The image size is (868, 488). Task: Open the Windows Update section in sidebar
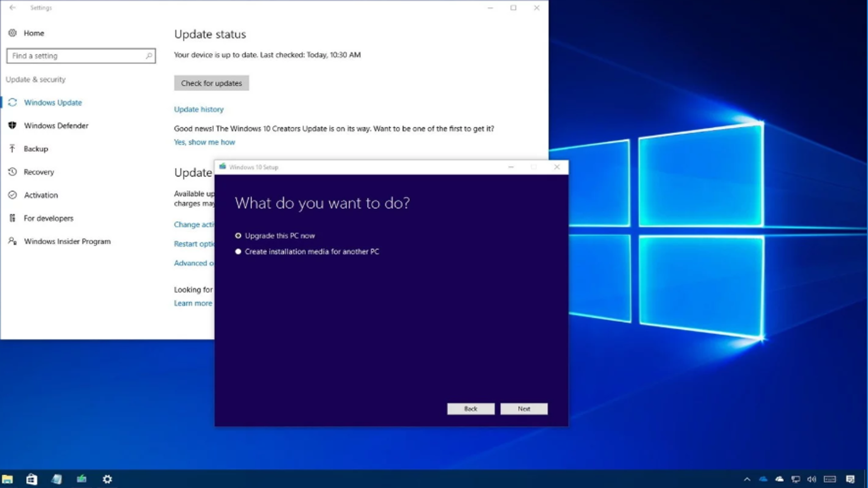pyautogui.click(x=53, y=103)
